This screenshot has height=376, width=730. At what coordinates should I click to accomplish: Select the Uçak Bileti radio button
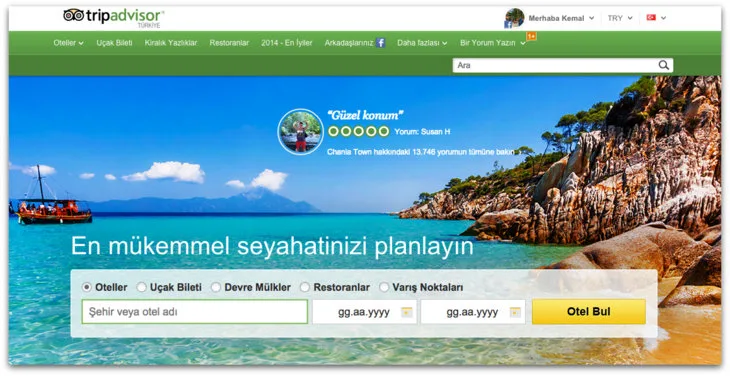click(x=141, y=287)
